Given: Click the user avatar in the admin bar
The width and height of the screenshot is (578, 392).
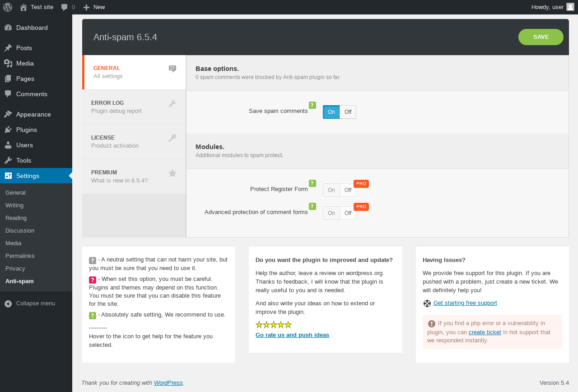Looking at the screenshot, I should coord(570,7).
